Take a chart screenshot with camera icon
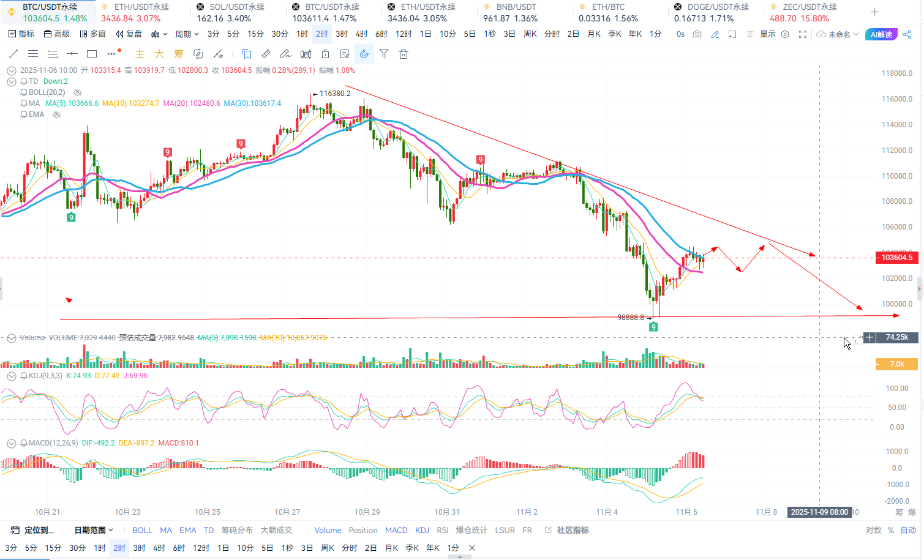The height and width of the screenshot is (560, 924). point(697,34)
